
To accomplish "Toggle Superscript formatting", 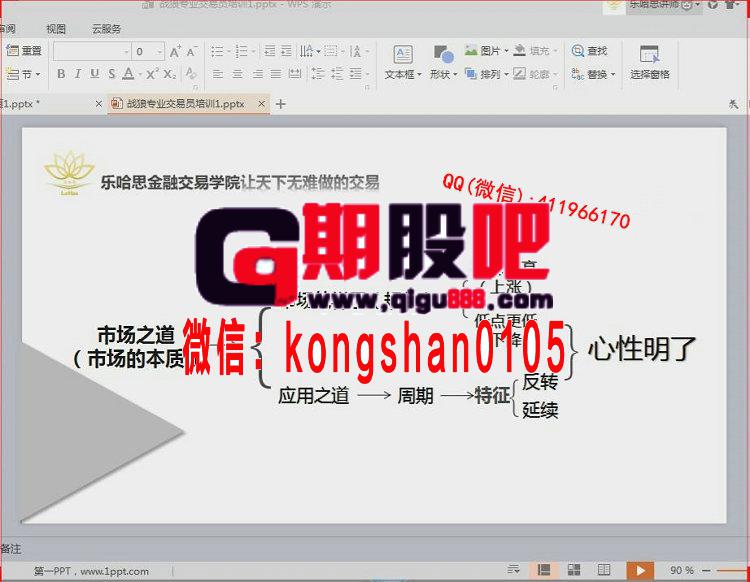I will click(152, 74).
